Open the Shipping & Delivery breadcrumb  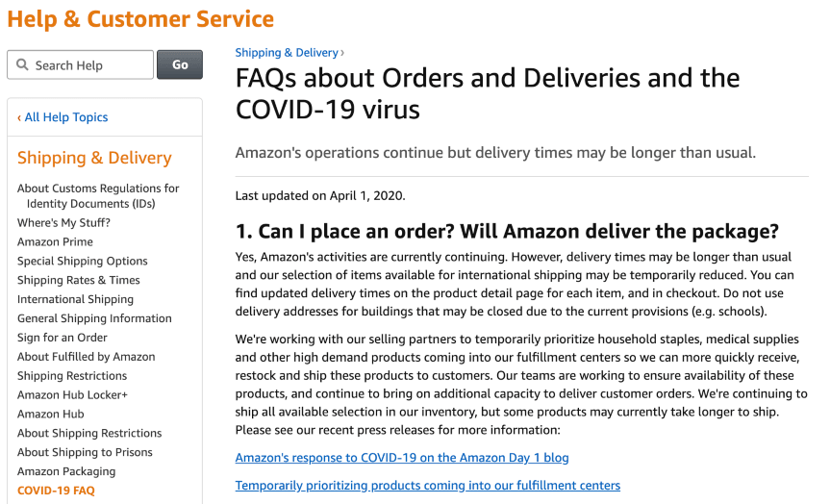pos(287,53)
